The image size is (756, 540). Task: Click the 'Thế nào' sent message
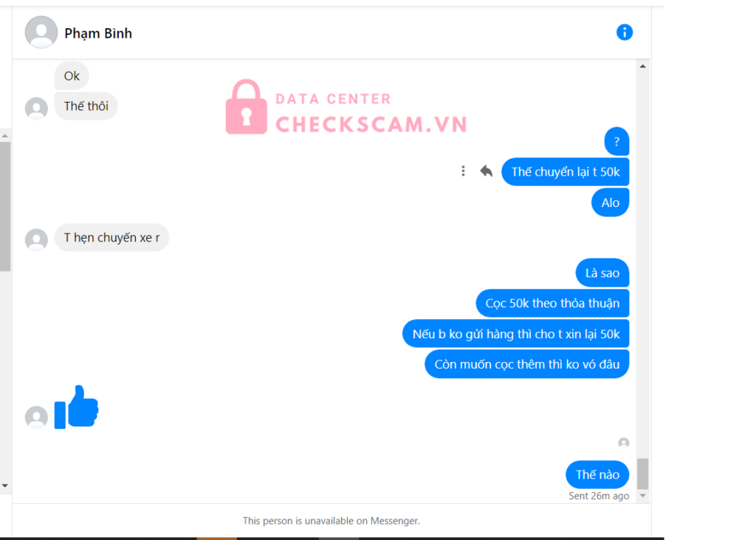point(597,474)
